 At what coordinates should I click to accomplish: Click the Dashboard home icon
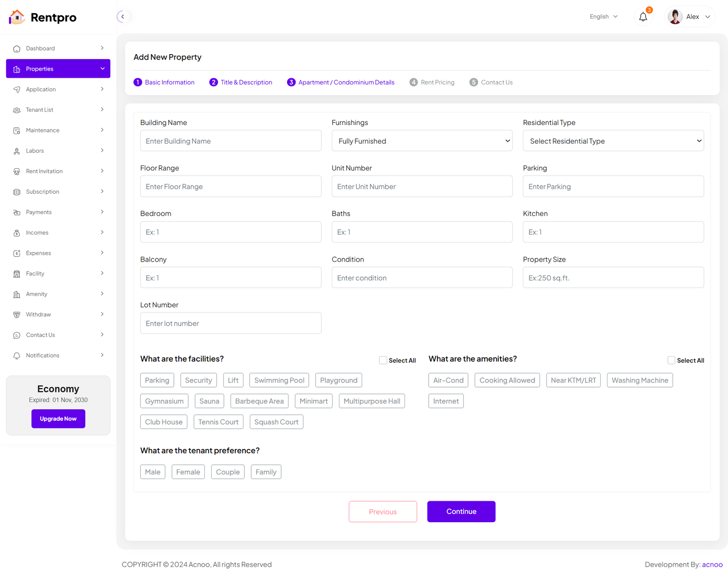17,49
